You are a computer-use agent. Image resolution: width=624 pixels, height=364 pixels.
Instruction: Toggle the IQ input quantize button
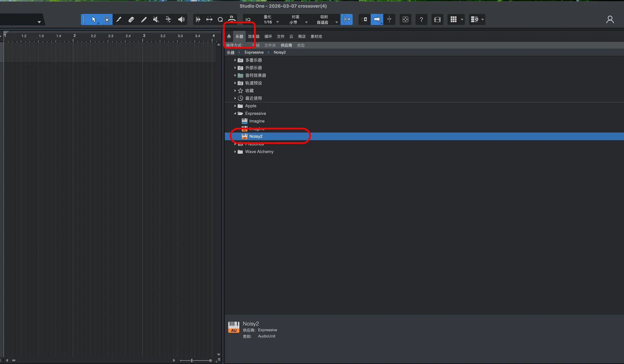tap(248, 20)
